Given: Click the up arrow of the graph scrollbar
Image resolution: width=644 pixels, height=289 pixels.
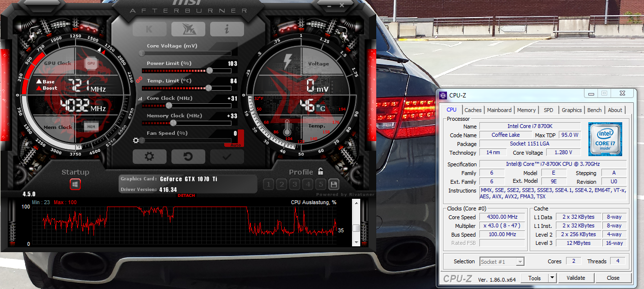Looking at the screenshot, I should tap(356, 203).
